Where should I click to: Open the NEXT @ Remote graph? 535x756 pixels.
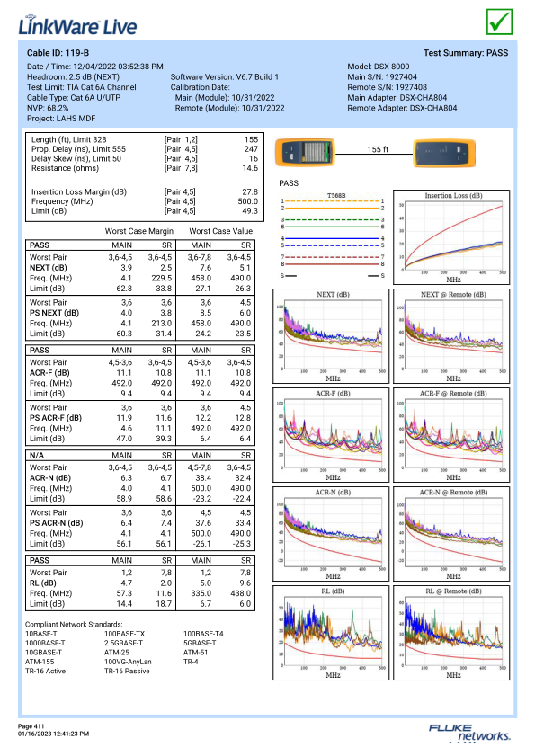click(x=451, y=336)
